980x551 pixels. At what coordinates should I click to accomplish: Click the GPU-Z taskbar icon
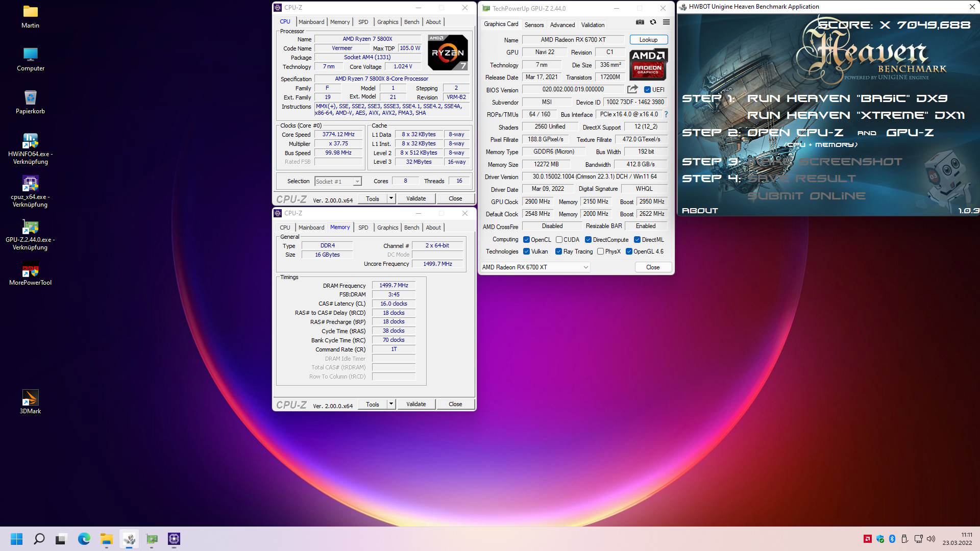pyautogui.click(x=152, y=539)
